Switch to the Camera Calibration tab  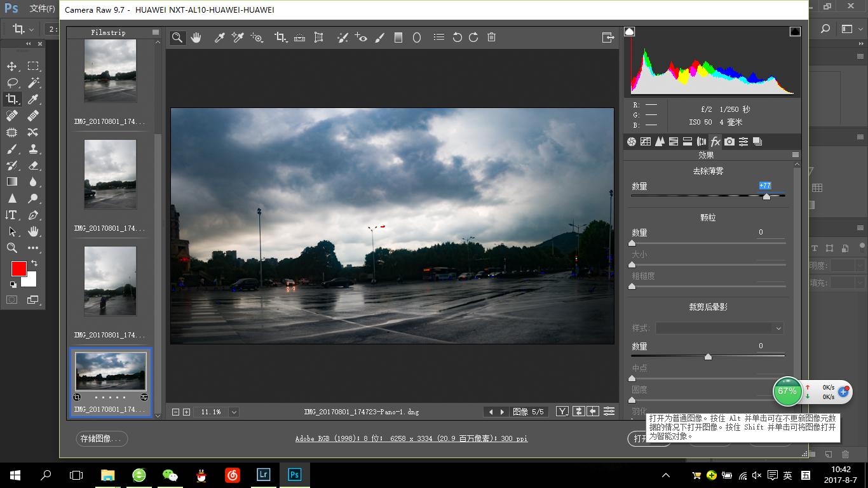click(729, 142)
